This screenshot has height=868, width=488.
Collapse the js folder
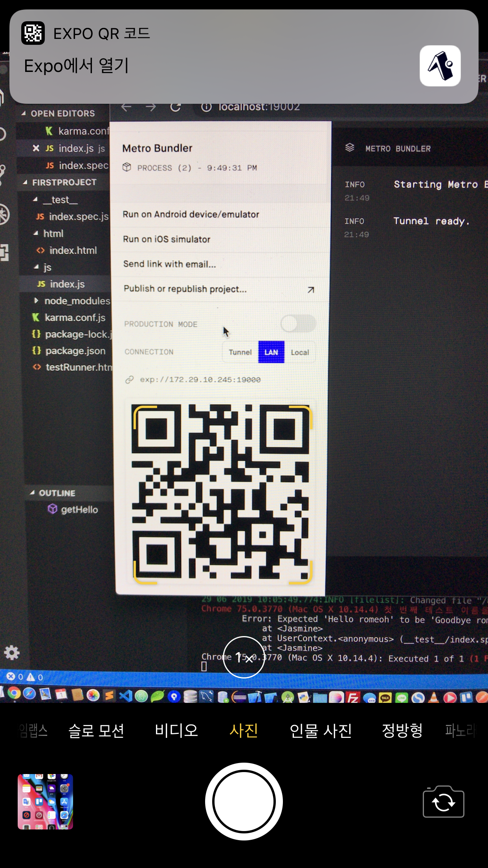click(x=37, y=267)
